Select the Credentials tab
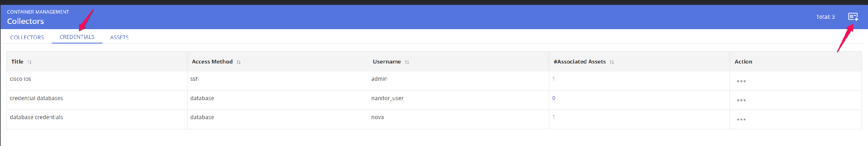Image resolution: width=868 pixels, height=146 pixels. tap(77, 37)
